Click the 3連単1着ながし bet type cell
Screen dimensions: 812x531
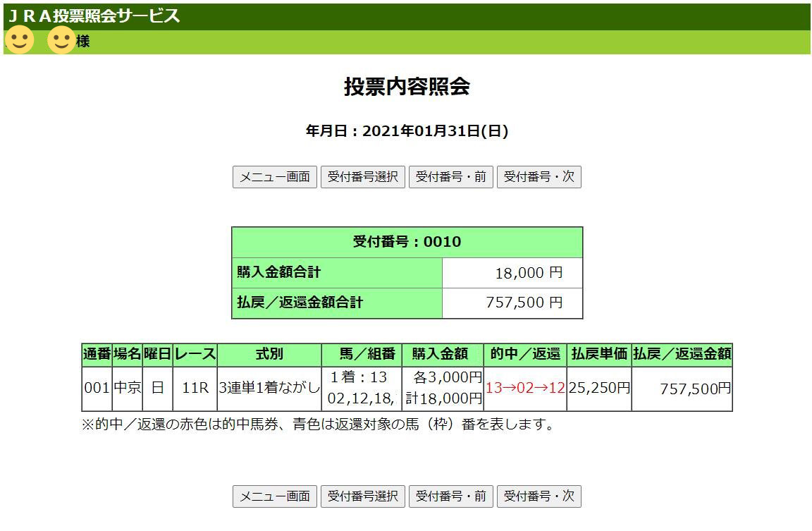tap(269, 388)
